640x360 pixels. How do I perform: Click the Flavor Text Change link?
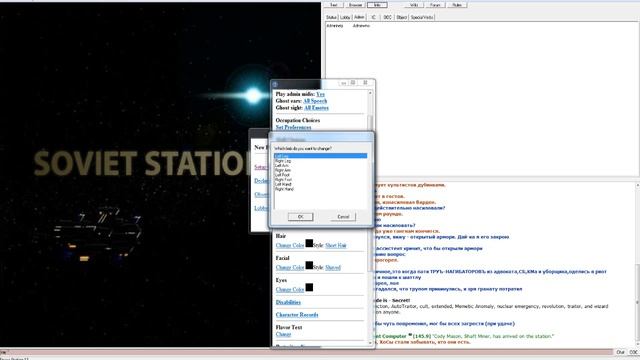point(283,334)
